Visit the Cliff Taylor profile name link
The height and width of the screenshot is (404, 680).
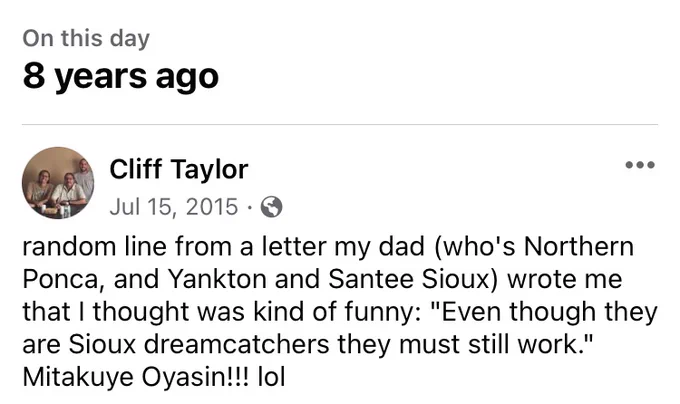[x=179, y=169]
